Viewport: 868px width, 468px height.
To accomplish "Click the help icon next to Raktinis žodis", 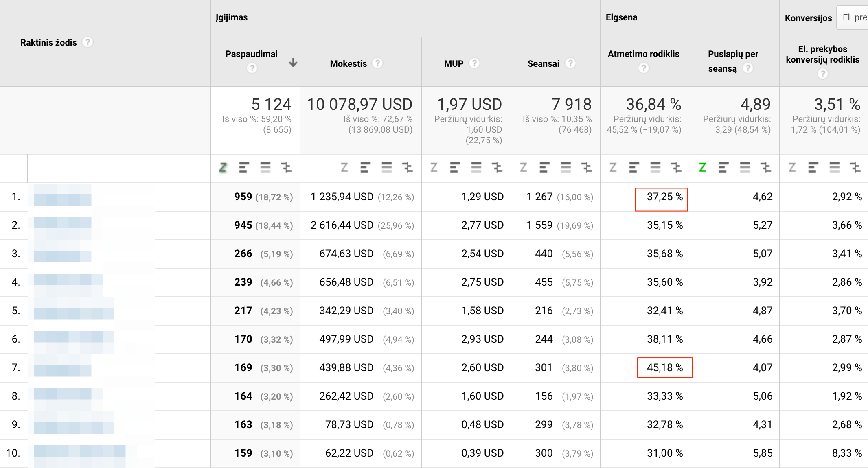I will (x=88, y=42).
